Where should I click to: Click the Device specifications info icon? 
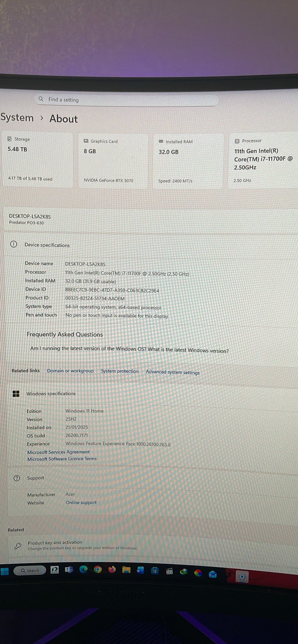(13, 245)
